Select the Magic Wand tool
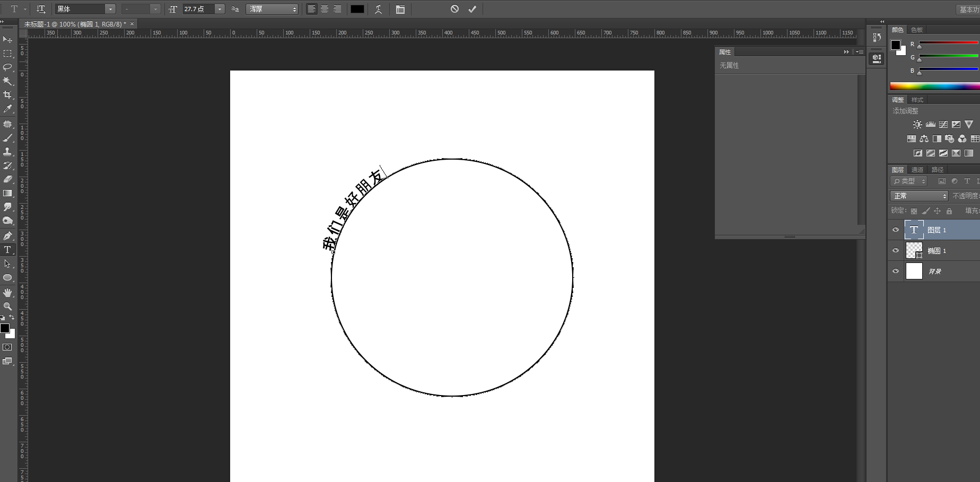This screenshot has width=980, height=482. click(7, 81)
